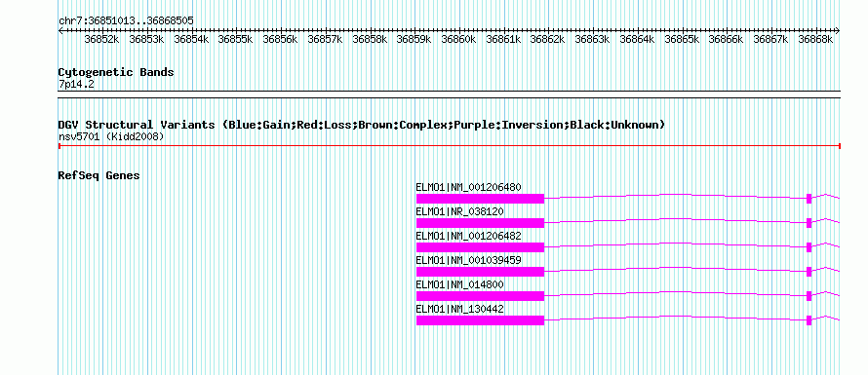Click the 36853k ruler tick label

click(146, 39)
